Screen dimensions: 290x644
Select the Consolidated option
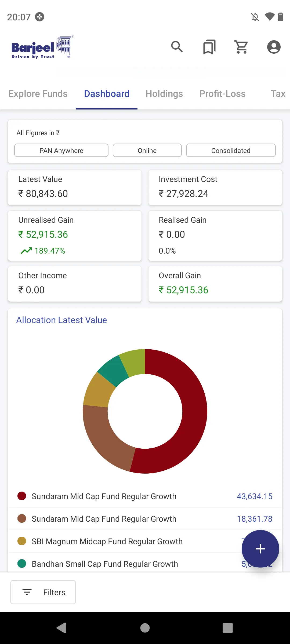pyautogui.click(x=231, y=151)
